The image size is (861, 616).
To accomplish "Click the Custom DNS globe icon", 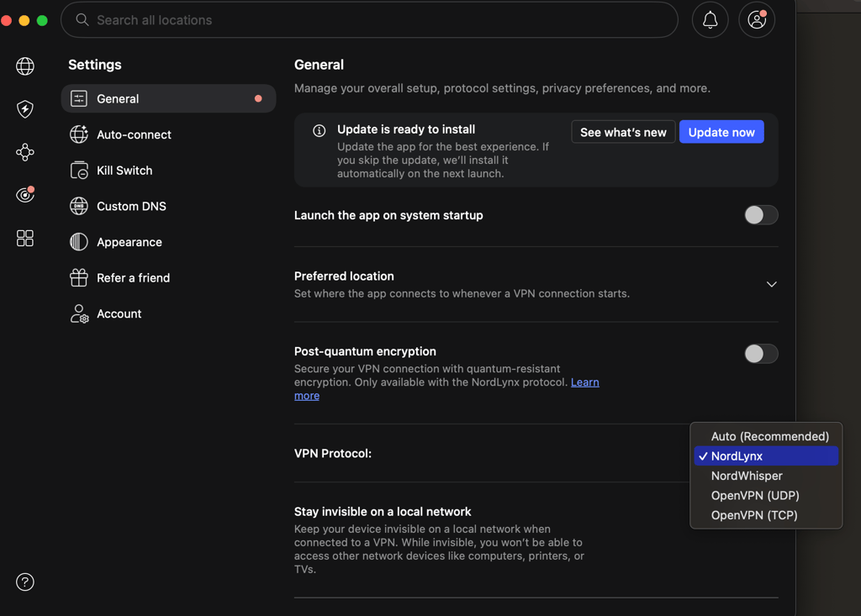I will (78, 206).
